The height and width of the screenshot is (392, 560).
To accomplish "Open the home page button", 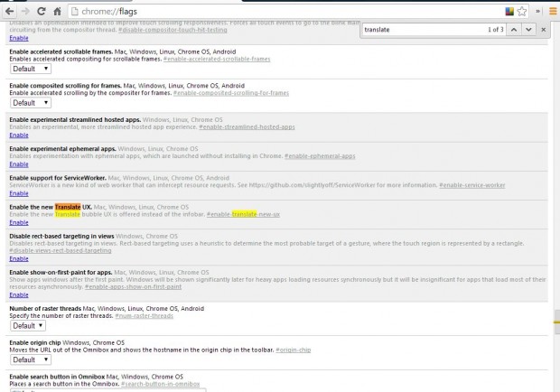I will point(57,12).
